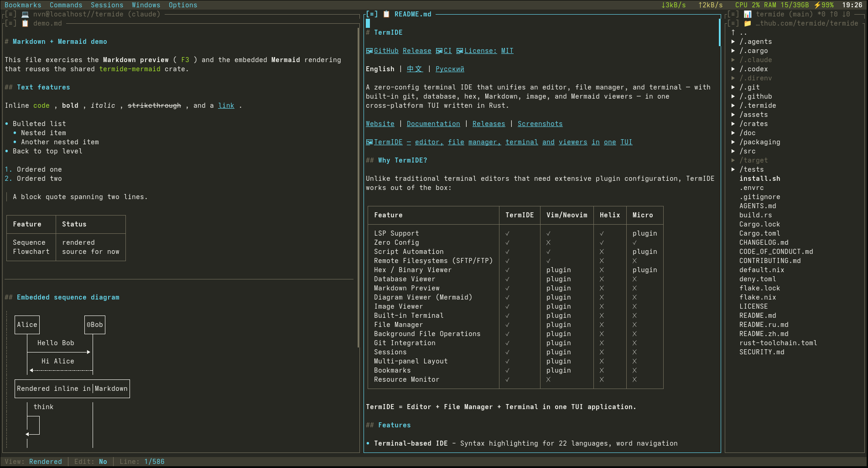This screenshot has height=468, width=868.
Task: Click the 'link' hyperlink in demo.md
Action: [x=226, y=105]
